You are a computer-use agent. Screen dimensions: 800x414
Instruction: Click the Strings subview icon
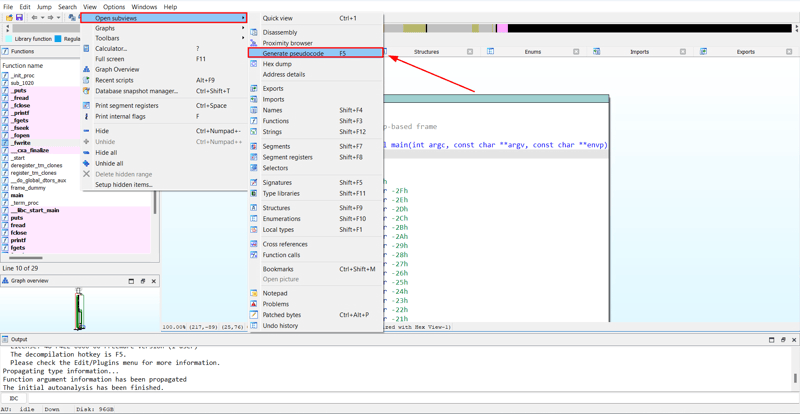pos(254,132)
